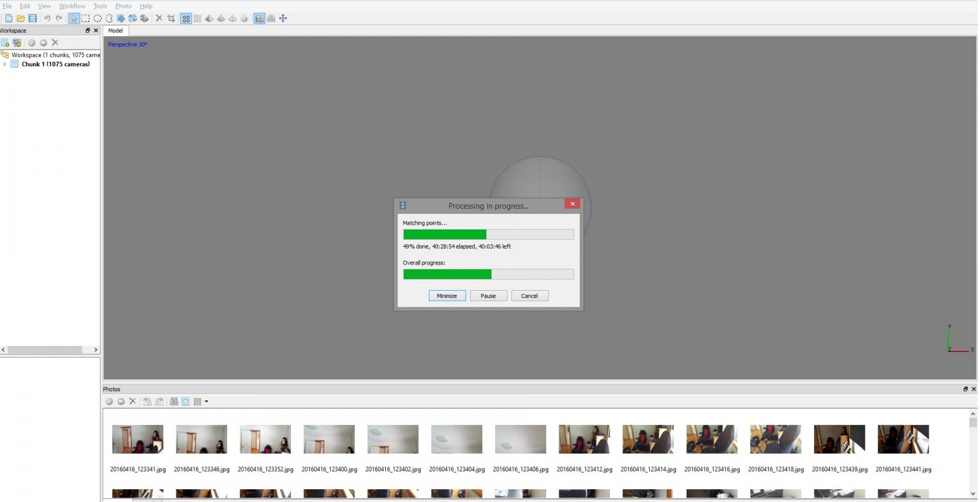Screen dimensions: 980x502
Task: Rotate photo right in Photos toolbar
Action: (x=147, y=402)
